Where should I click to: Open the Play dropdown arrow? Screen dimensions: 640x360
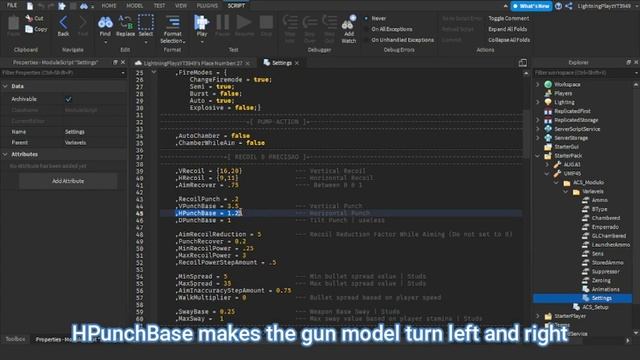(x=202, y=42)
